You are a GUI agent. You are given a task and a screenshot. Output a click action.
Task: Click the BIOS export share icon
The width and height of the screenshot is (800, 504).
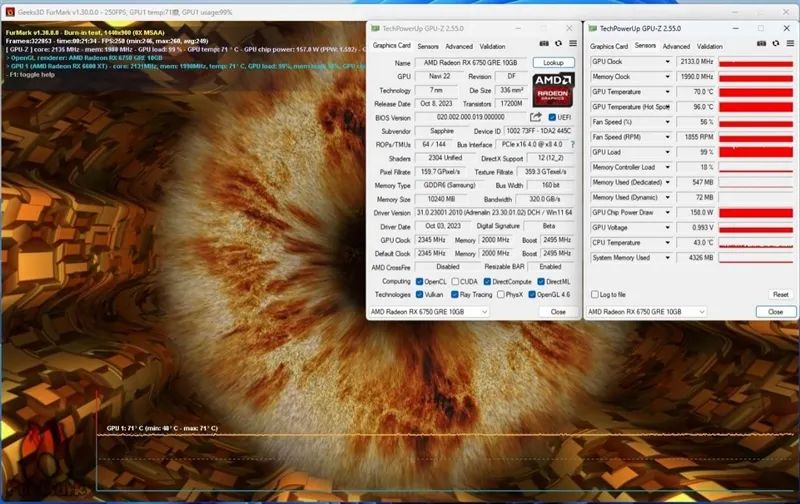[536, 117]
